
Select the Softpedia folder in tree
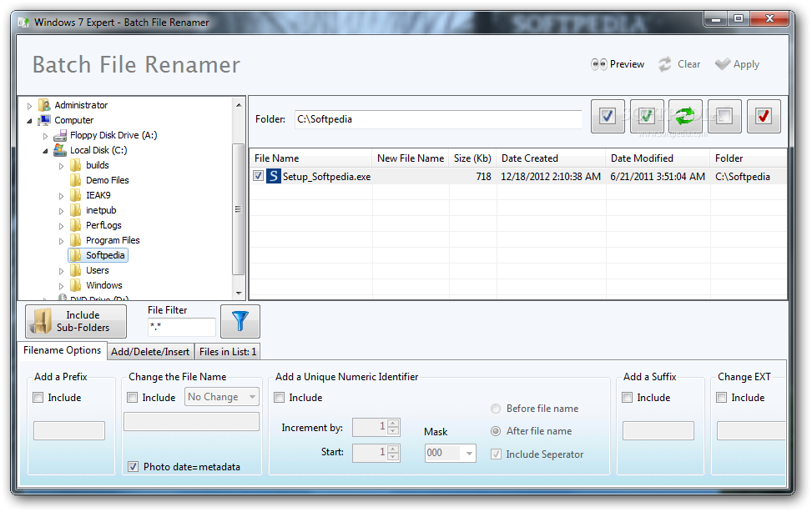coord(98,255)
